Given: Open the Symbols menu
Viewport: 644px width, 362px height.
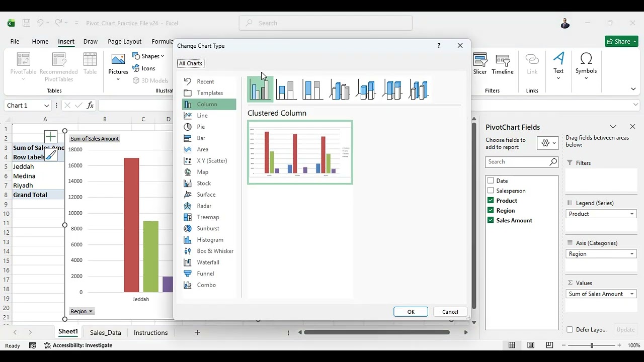Looking at the screenshot, I should [x=586, y=65].
